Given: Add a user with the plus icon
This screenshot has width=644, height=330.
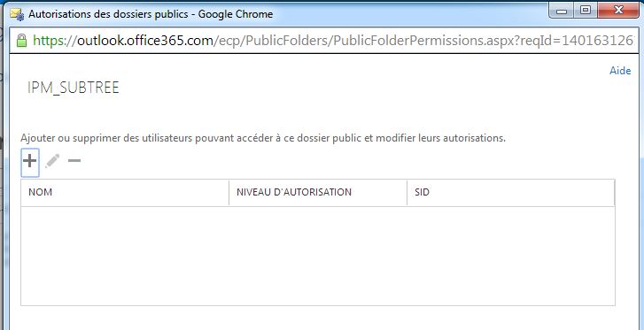Looking at the screenshot, I should click(30, 162).
